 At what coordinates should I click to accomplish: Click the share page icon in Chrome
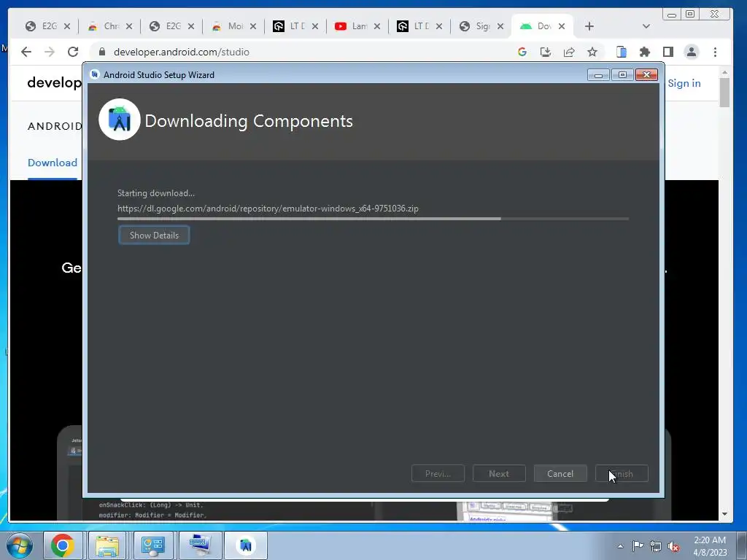[569, 52]
